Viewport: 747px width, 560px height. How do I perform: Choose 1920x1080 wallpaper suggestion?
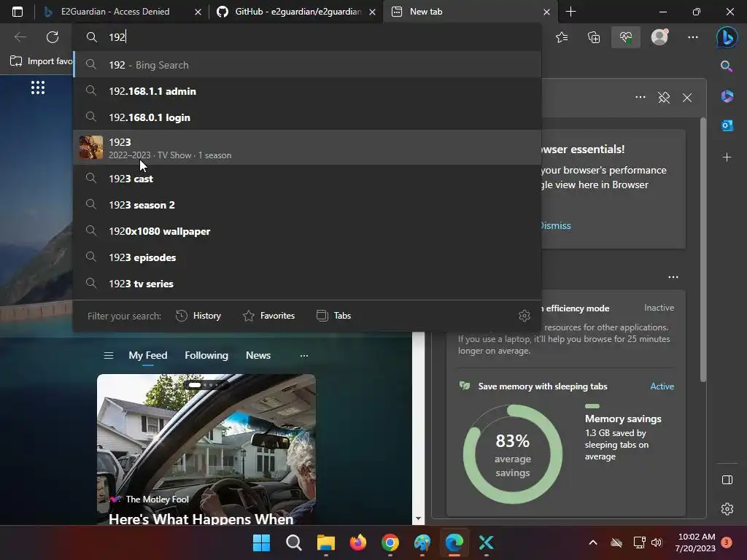point(307,231)
